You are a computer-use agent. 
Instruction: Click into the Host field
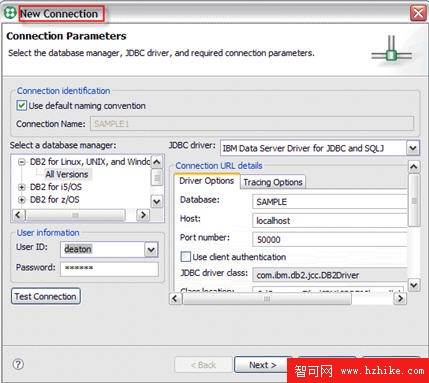330,221
